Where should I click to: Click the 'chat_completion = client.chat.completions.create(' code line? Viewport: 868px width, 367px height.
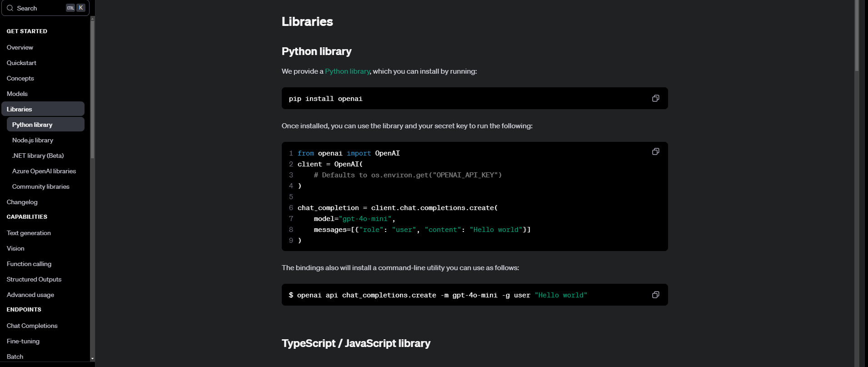[398, 208]
